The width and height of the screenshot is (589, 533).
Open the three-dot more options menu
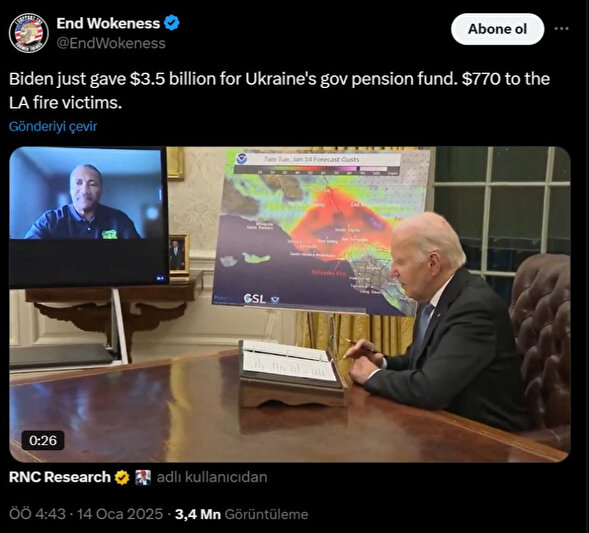(561, 29)
